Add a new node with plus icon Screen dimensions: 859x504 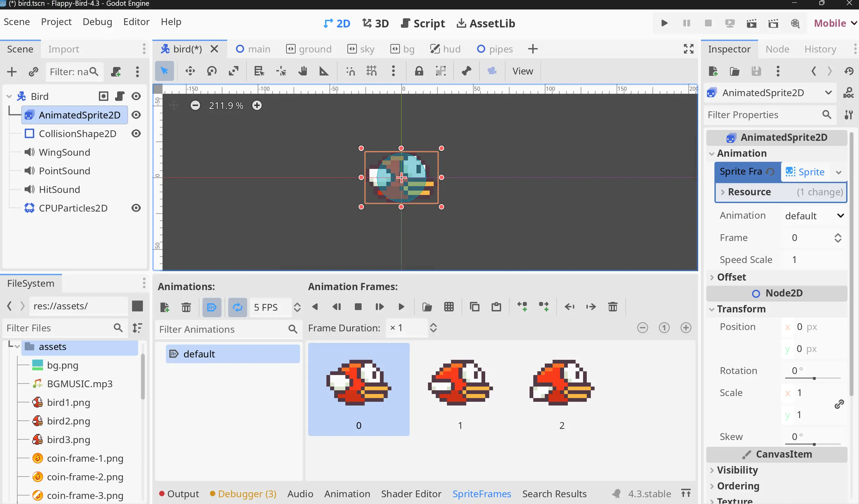click(12, 72)
